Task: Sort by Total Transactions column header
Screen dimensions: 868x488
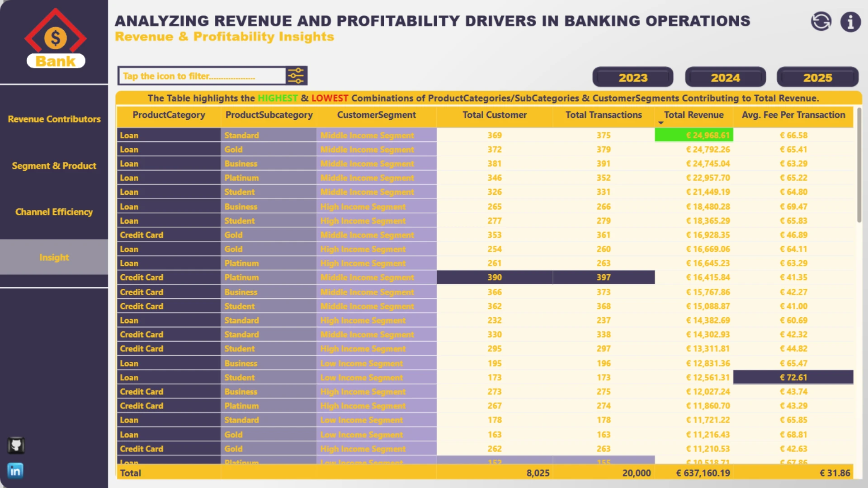Action: click(x=604, y=115)
